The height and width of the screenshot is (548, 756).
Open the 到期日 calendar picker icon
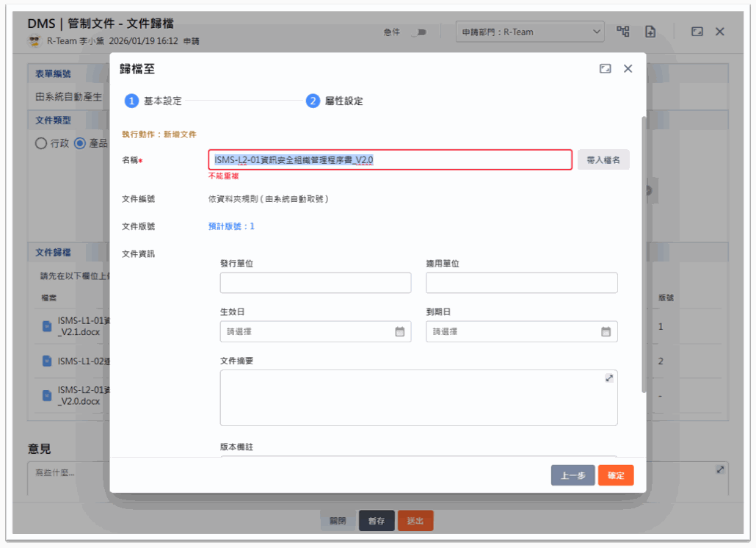[606, 331]
